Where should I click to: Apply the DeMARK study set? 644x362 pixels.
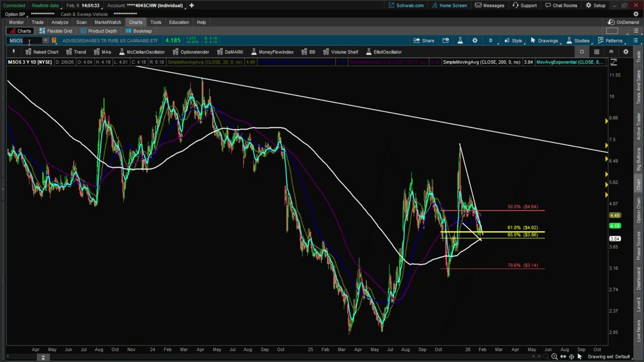click(229, 52)
